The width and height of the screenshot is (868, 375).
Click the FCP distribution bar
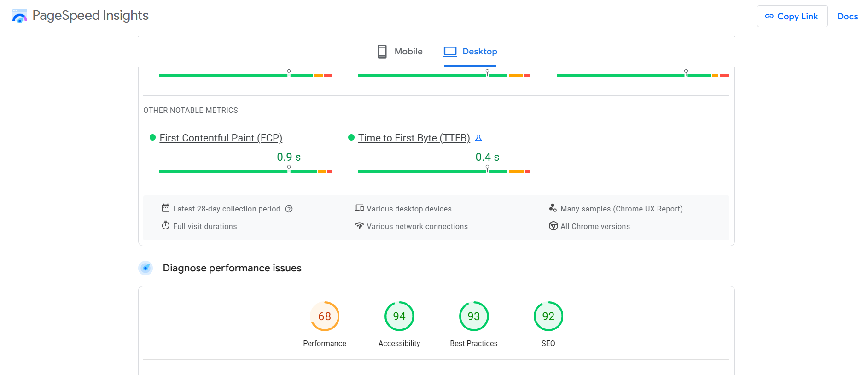pos(245,171)
